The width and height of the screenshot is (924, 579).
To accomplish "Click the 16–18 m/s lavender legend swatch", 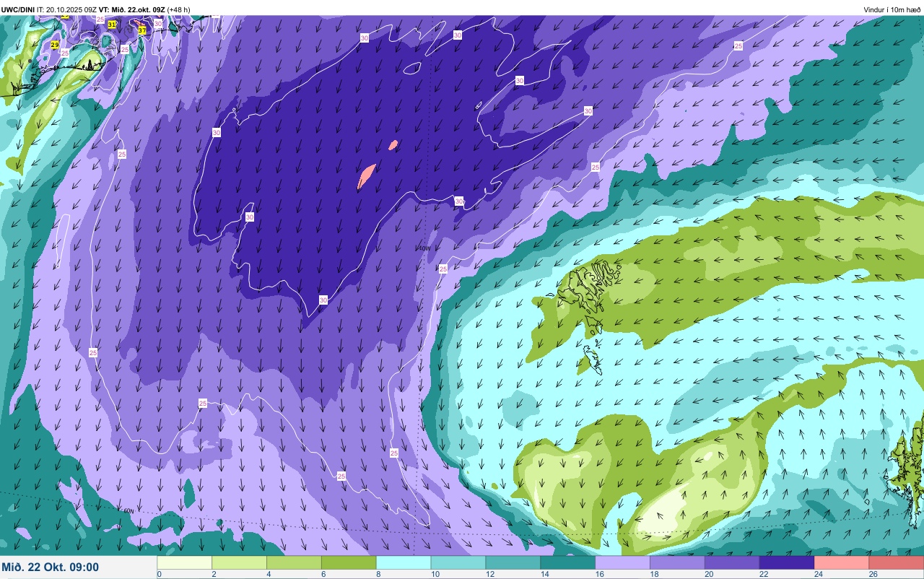I will click(x=623, y=562).
